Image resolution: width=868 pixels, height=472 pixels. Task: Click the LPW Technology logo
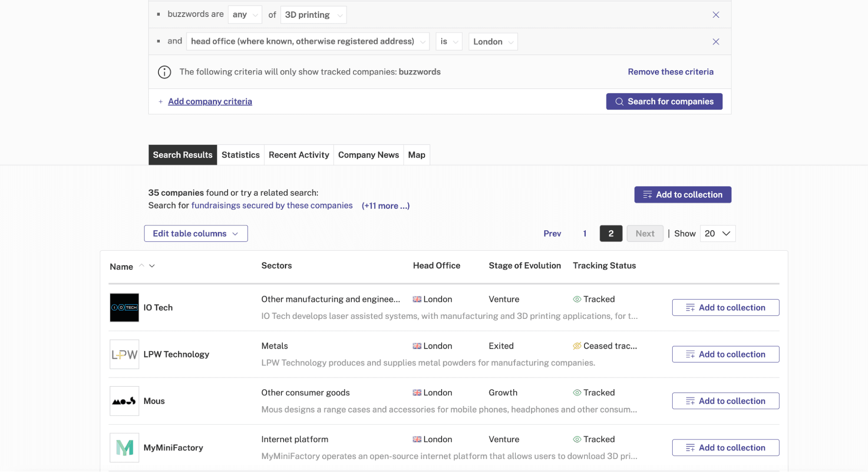[x=124, y=354]
